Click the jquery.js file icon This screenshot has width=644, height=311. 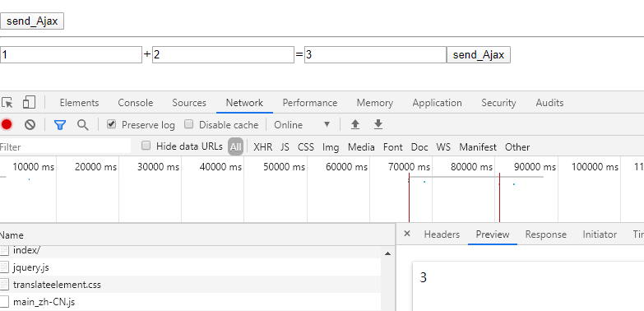pos(4,267)
